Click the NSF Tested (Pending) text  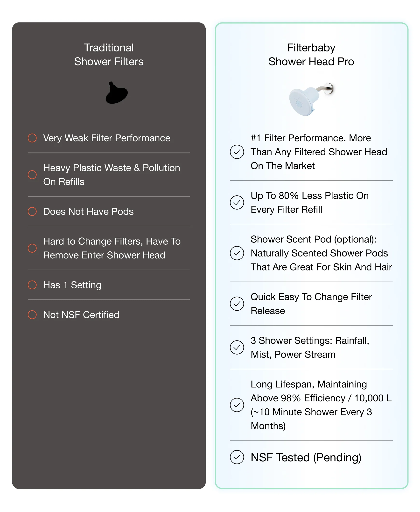click(306, 457)
